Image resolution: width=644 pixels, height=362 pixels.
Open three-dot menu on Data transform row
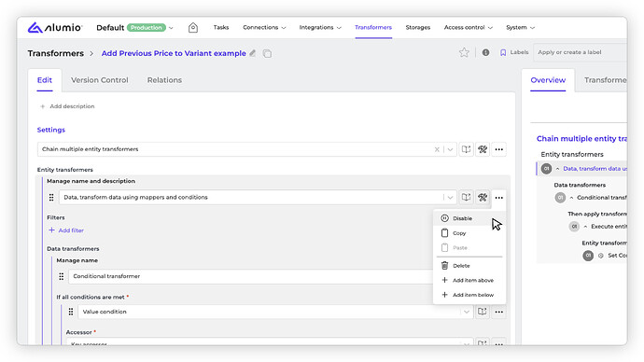point(499,198)
